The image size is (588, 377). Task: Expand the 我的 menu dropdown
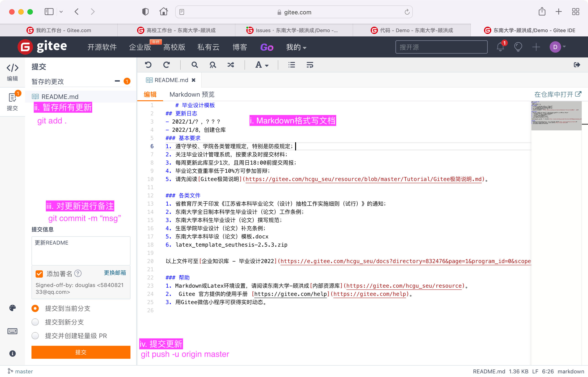click(x=296, y=47)
